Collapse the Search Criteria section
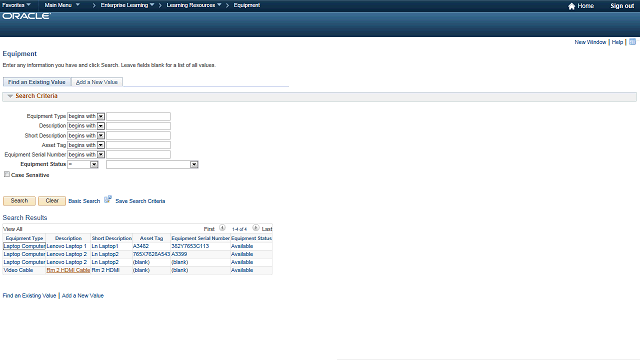640x360 pixels. click(10, 96)
